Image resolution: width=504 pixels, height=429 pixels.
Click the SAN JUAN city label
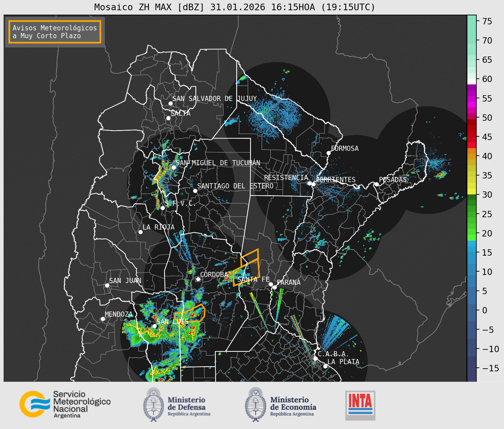pyautogui.click(x=125, y=281)
